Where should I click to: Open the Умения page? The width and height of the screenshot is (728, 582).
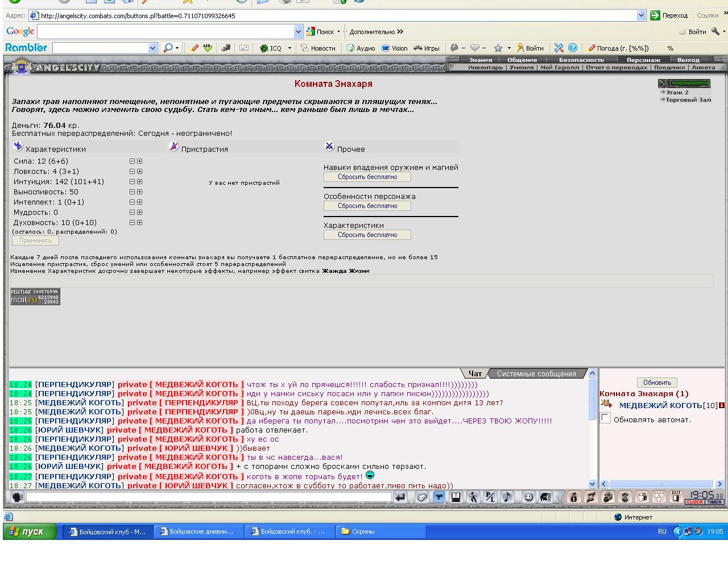tap(522, 67)
